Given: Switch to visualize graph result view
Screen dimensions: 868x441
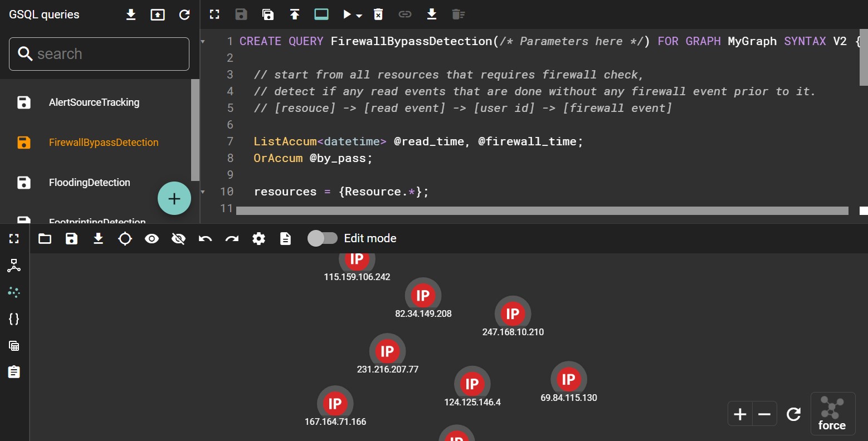Looking at the screenshot, I should (14, 292).
